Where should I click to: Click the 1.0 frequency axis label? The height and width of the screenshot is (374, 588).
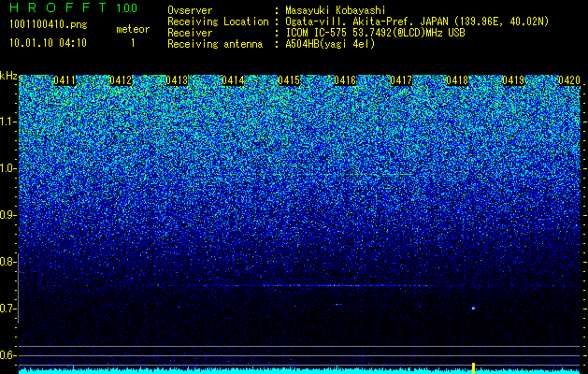point(7,169)
